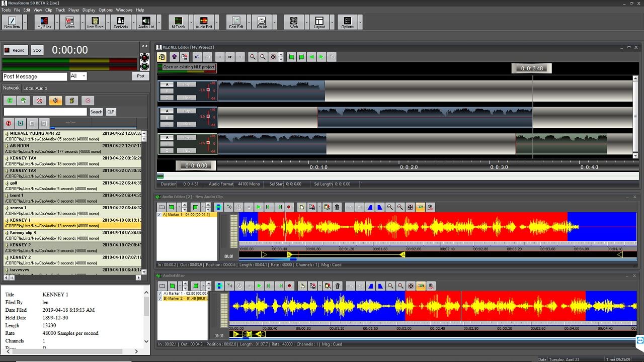The image size is (644, 362).
Task: Uncheck the Marker 1 - 04:00 checkbox
Action: 160,215
